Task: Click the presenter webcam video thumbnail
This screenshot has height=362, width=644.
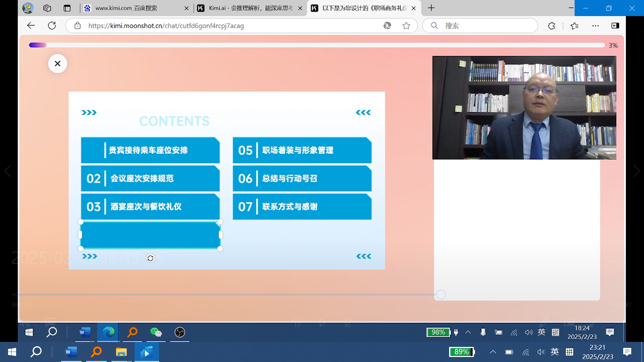Action: tap(524, 108)
